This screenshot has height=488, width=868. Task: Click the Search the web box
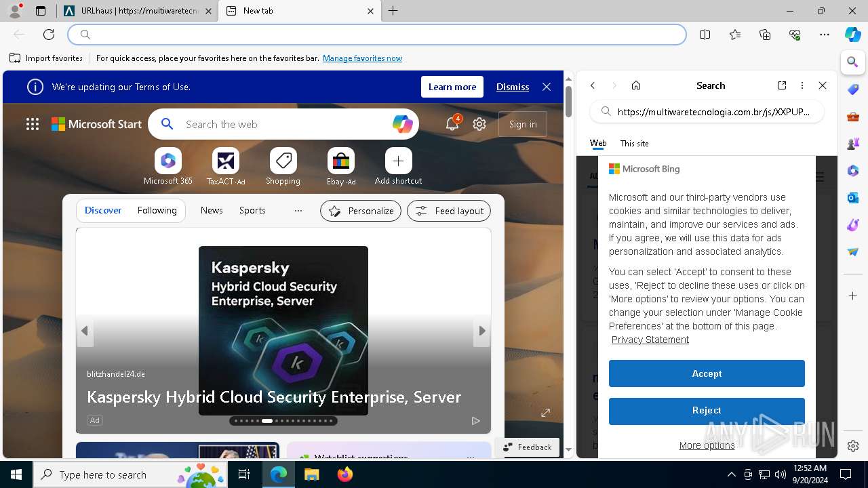click(x=283, y=124)
